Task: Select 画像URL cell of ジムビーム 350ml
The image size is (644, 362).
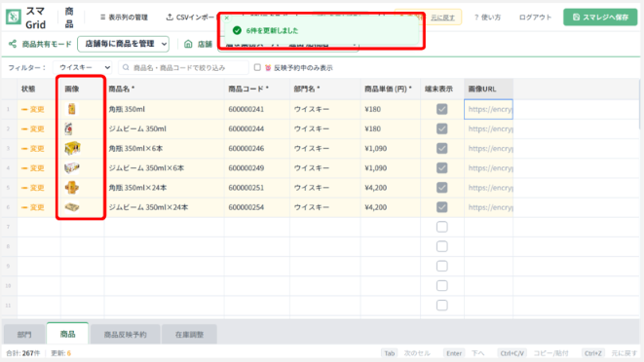Action: click(x=489, y=128)
